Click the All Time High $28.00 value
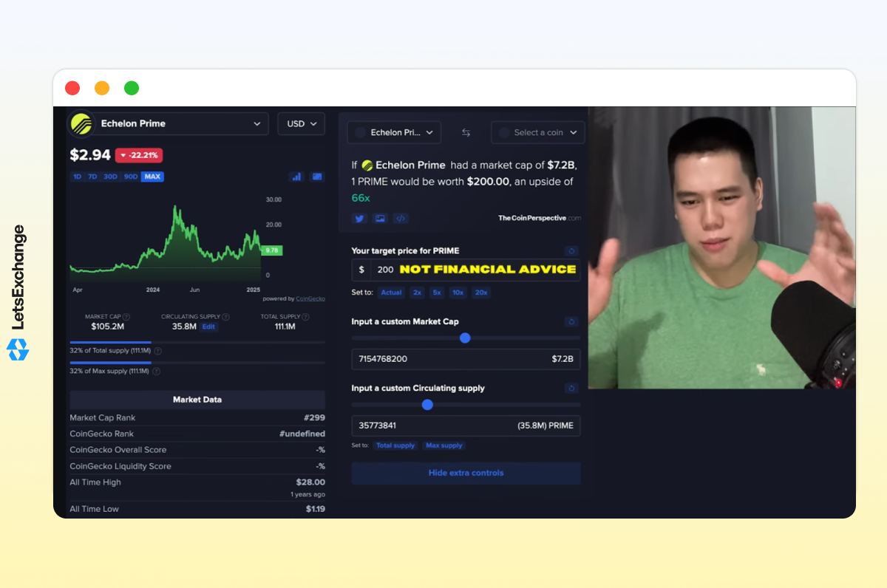 [311, 482]
